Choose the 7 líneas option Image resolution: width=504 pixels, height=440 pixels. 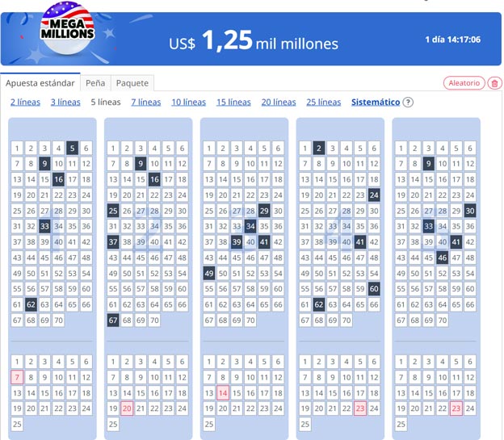[x=145, y=103]
